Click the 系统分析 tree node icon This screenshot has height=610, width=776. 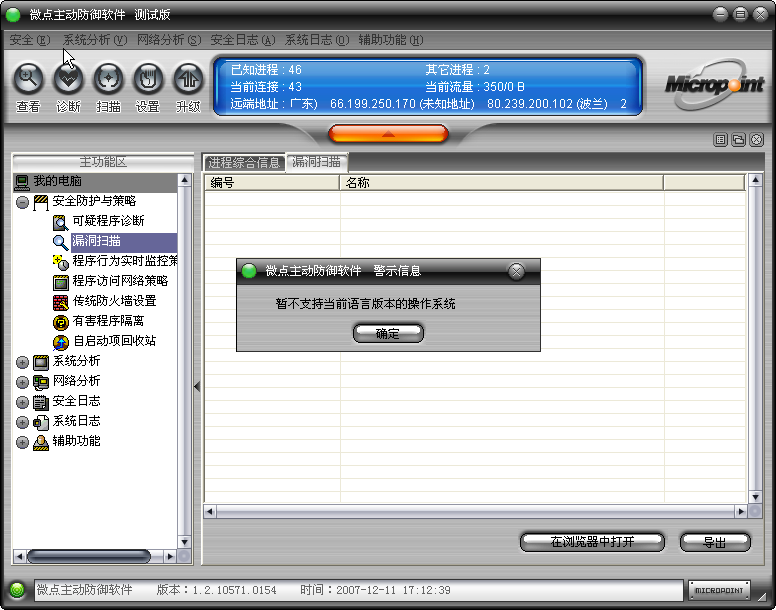(x=41, y=362)
